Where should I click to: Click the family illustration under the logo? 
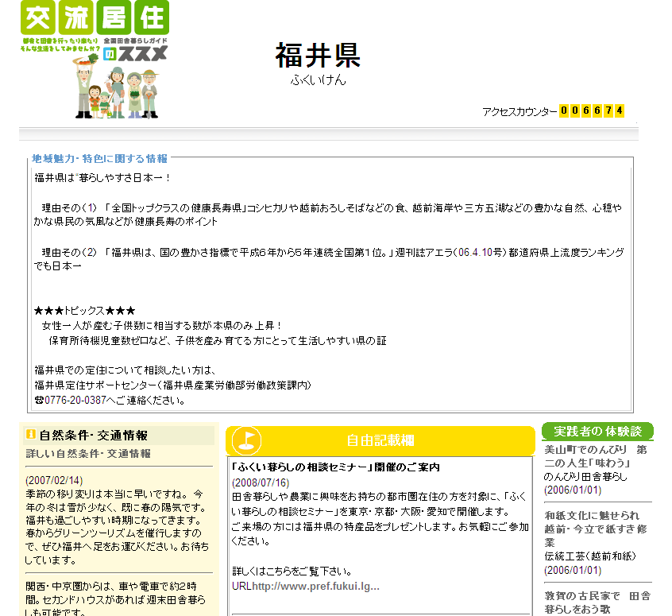tap(117, 86)
